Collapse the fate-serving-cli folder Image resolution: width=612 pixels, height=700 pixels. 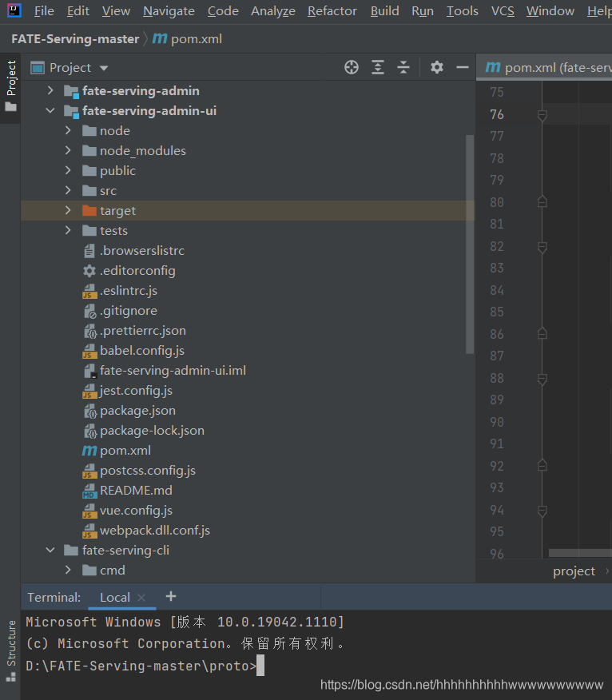[x=50, y=550]
